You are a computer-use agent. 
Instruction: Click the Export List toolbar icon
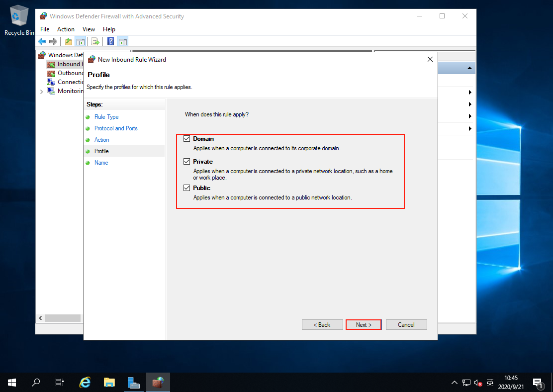[x=95, y=42]
